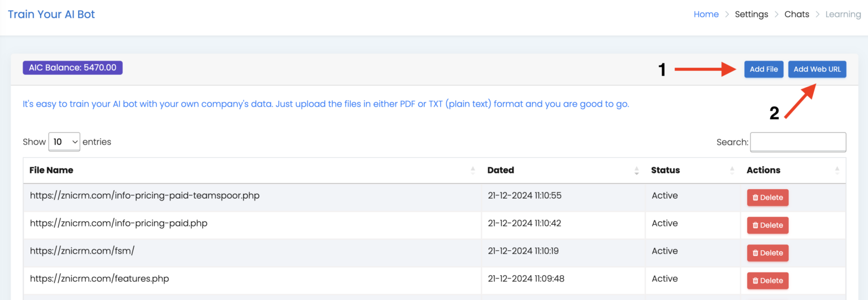
Task: Delete the info-pricing-paid.php entry
Action: point(767,225)
